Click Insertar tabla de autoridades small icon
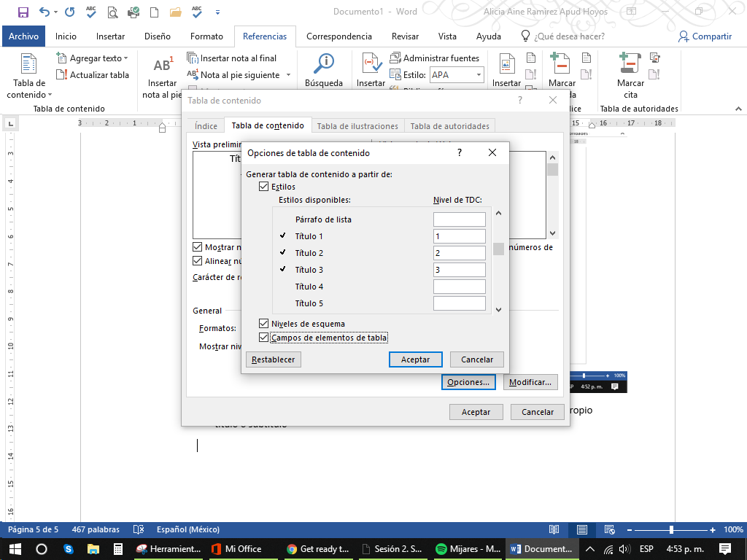The height and width of the screenshot is (560, 747). [655, 58]
